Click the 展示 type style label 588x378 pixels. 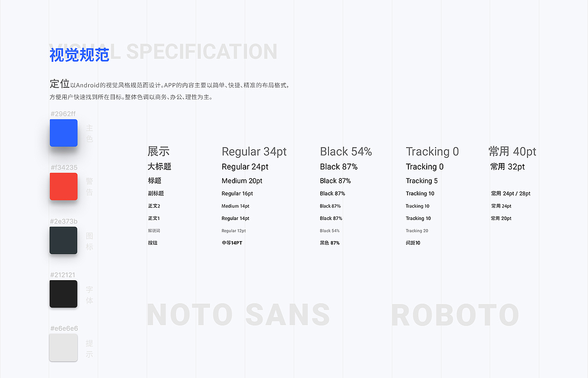[158, 152]
